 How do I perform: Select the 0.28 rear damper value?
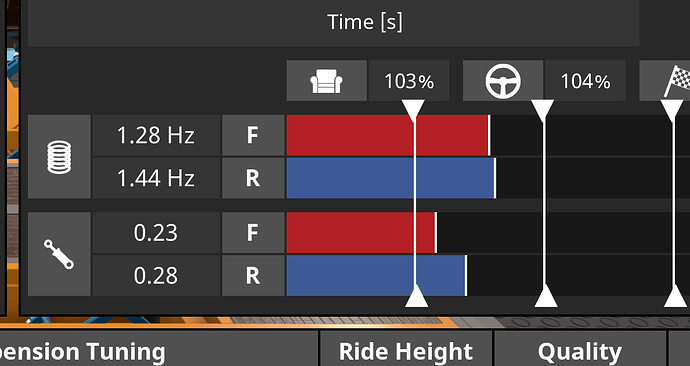(156, 276)
